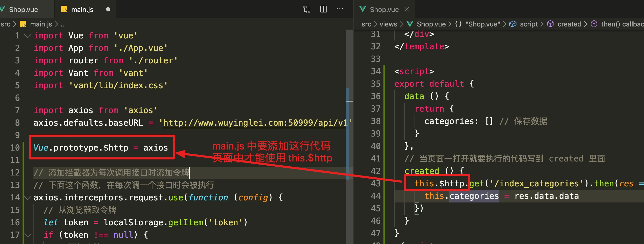This screenshot has width=644, height=244.
Task: Click 'categories: []' on line 38
Action: pos(459,121)
